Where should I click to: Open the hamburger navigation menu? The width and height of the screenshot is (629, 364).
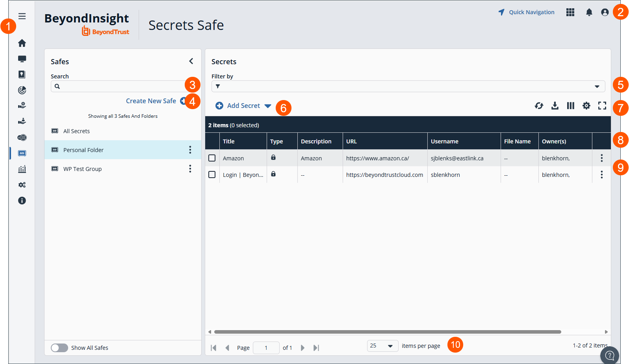click(22, 16)
